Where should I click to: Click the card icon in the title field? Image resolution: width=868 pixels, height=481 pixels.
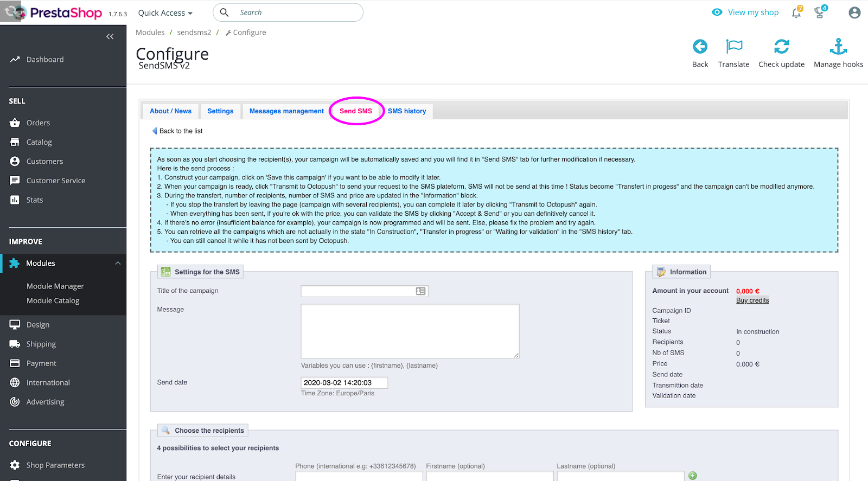[x=420, y=291]
